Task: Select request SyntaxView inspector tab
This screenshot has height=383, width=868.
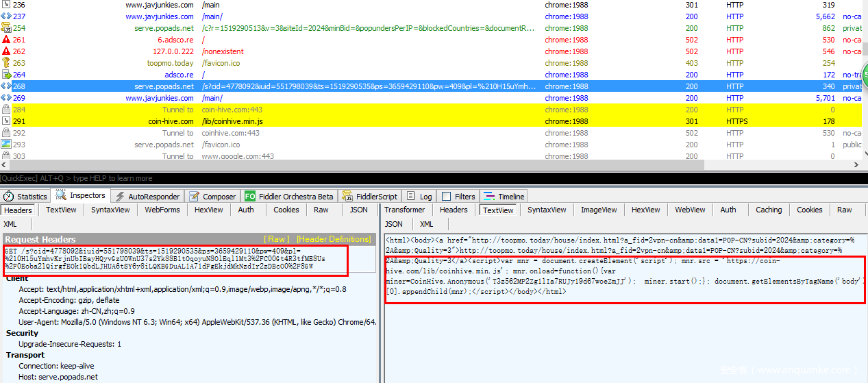Action: [x=110, y=210]
